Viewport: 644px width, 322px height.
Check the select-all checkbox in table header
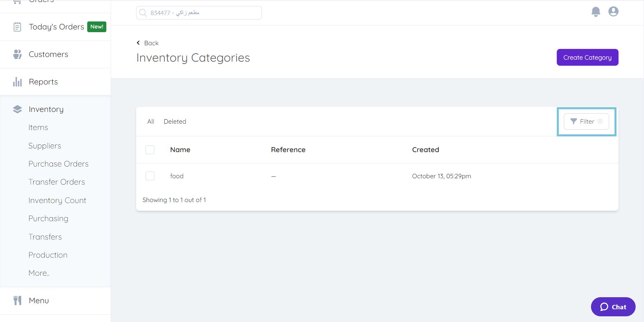pos(150,149)
